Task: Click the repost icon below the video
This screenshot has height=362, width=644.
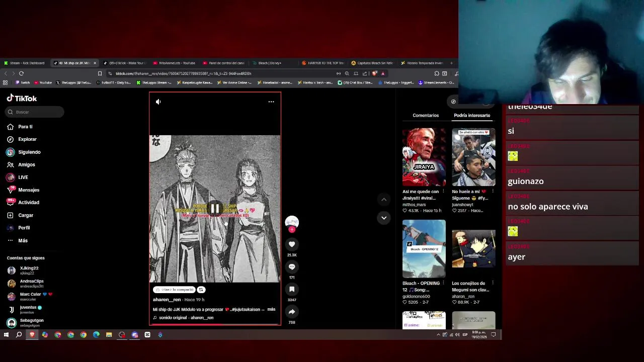Action: 201,290
